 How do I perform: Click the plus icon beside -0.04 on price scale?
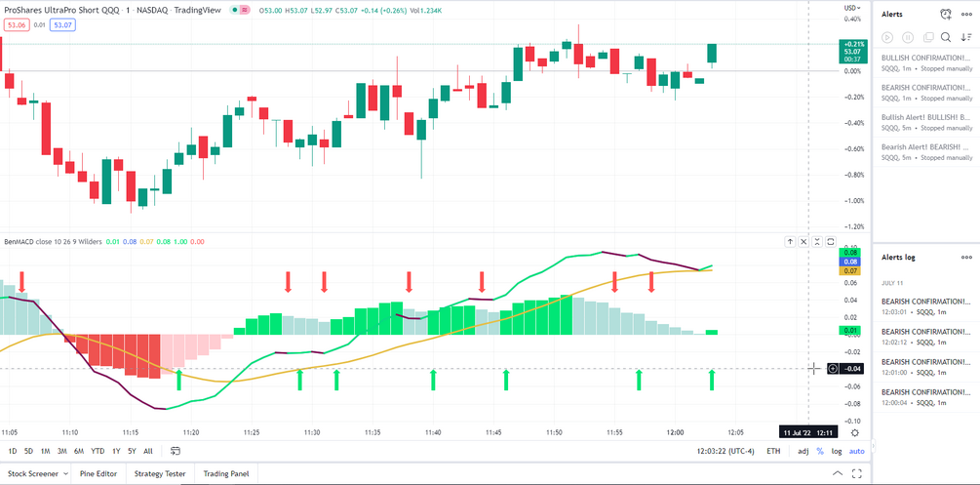833,369
